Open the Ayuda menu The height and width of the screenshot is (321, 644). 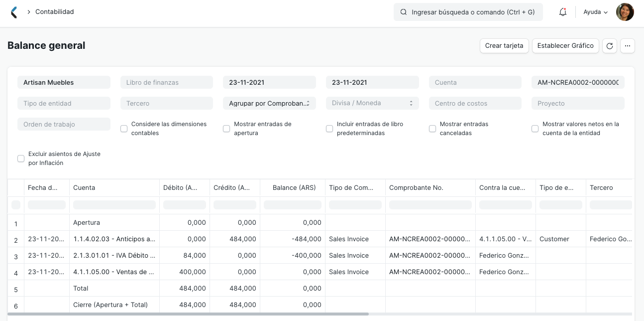click(x=595, y=12)
